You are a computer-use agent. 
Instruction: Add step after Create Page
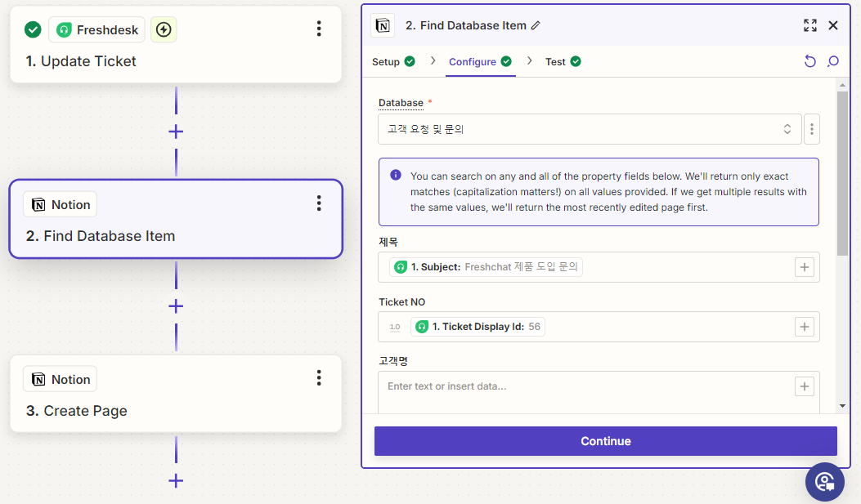pyautogui.click(x=176, y=481)
